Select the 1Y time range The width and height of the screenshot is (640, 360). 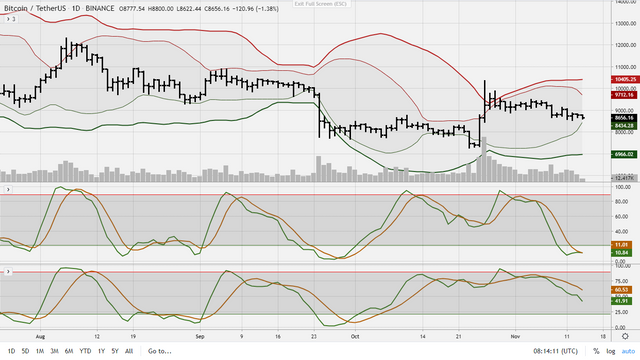coord(102,351)
